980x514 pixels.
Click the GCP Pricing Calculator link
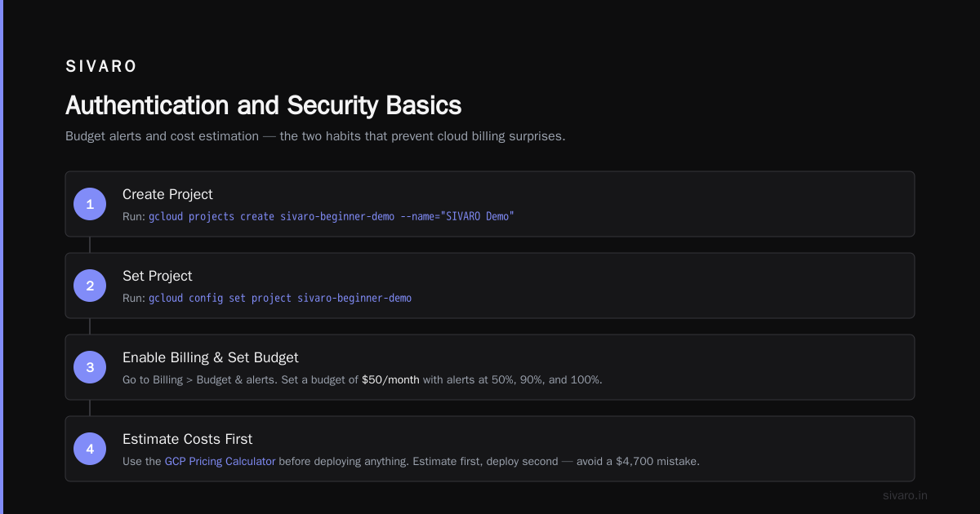(220, 461)
